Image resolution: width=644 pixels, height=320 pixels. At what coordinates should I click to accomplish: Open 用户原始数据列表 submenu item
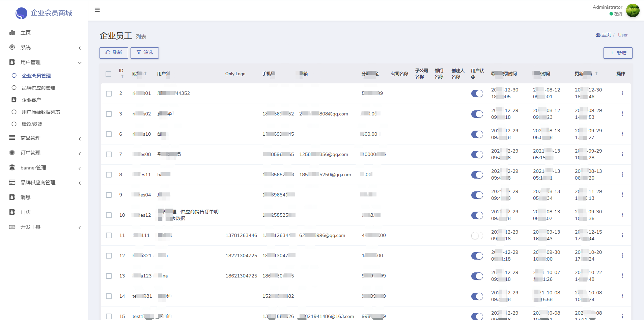pyautogui.click(x=41, y=112)
